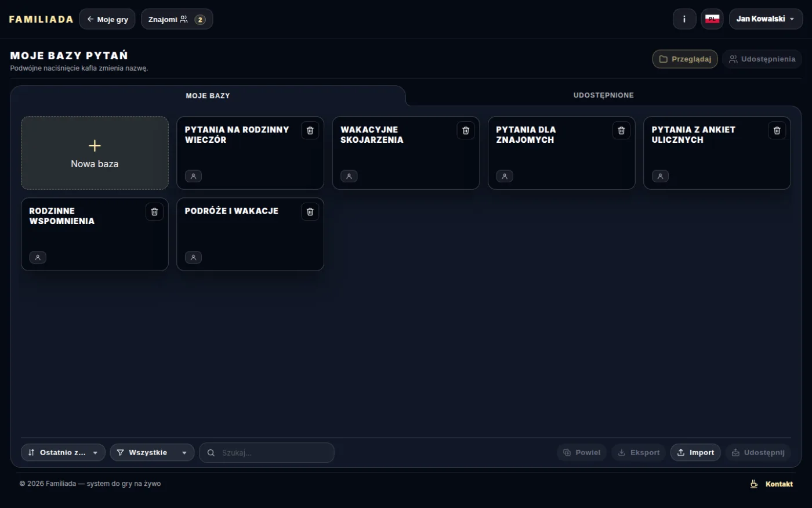Click the Import button
The width and height of the screenshot is (812, 508).
coord(695,453)
